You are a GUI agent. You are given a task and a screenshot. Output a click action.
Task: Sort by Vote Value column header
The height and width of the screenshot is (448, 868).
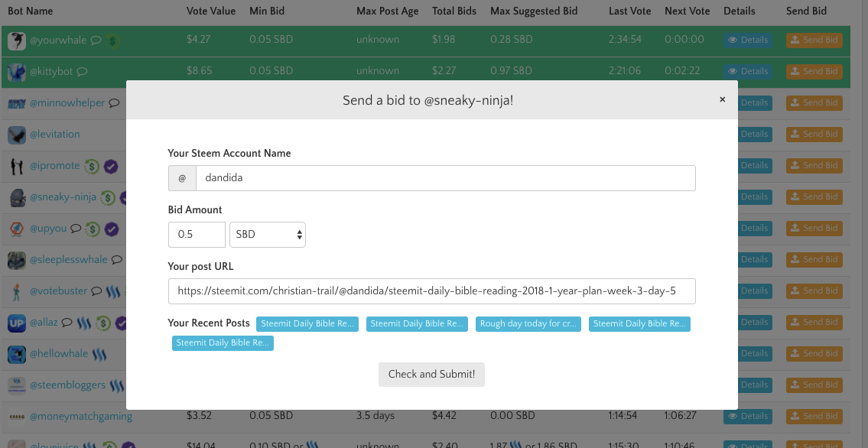click(x=211, y=11)
